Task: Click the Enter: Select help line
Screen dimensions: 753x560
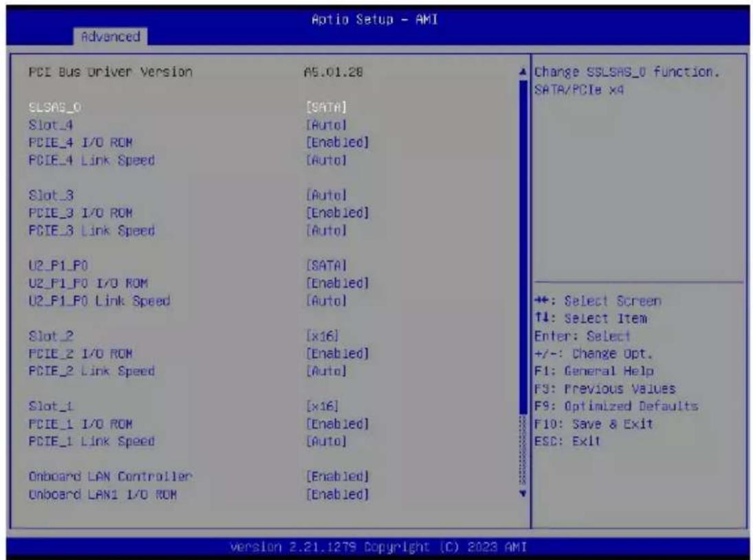Action: coord(582,336)
